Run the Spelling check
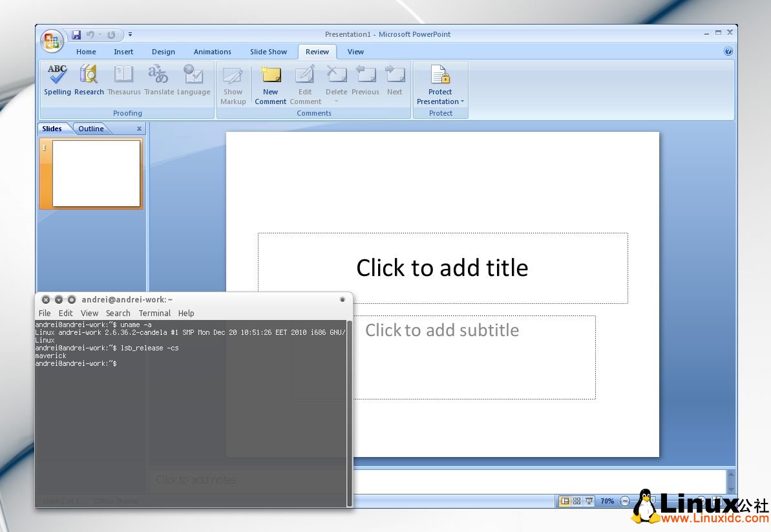The image size is (771, 532). pyautogui.click(x=58, y=81)
